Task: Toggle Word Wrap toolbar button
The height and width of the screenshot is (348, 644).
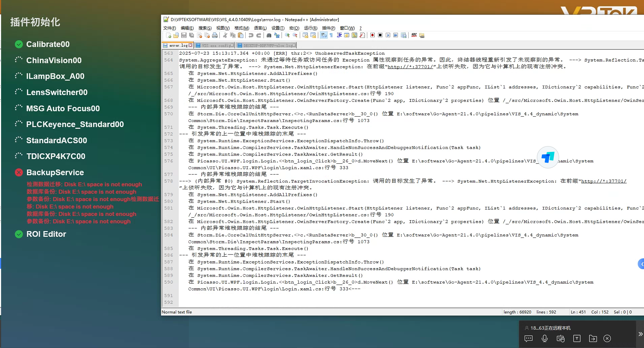Action: (323, 35)
